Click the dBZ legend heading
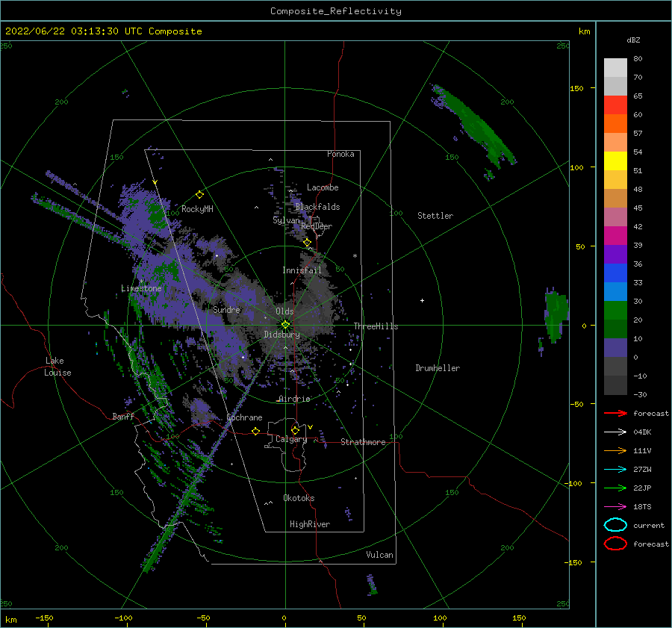This screenshot has width=672, height=628. coord(633,40)
